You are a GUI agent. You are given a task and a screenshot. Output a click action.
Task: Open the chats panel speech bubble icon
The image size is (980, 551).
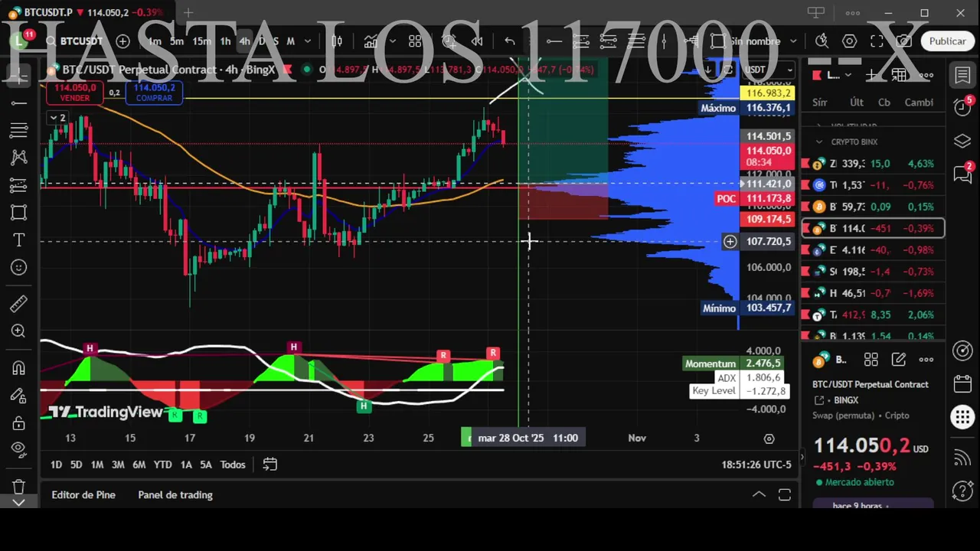(962, 174)
